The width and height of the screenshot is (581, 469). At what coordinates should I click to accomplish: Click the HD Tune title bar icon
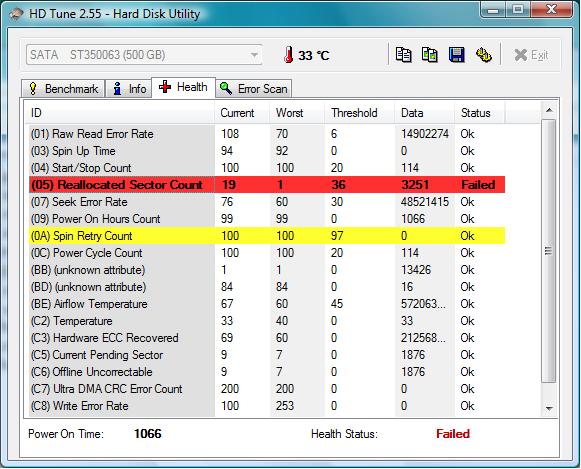pos(16,14)
